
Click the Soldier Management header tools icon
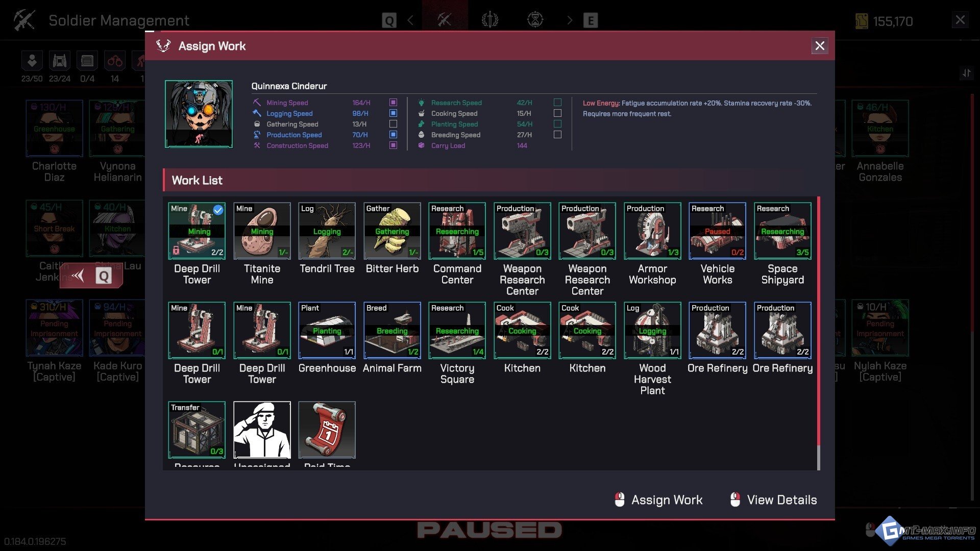pos(24,20)
